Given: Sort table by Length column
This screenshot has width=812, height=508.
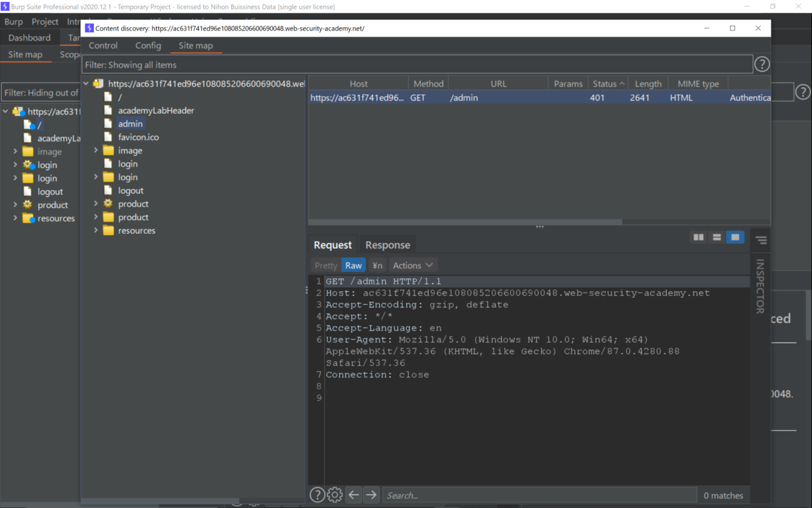Looking at the screenshot, I should [x=648, y=84].
